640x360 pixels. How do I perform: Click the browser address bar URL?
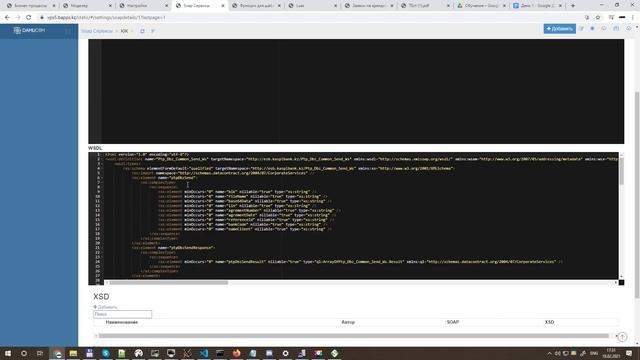pyautogui.click(x=106, y=18)
